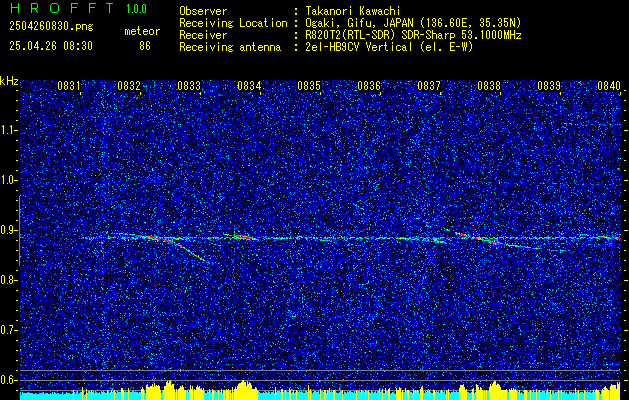Click the 0840 time marker
This screenshot has height=400, width=629.
click(x=609, y=85)
